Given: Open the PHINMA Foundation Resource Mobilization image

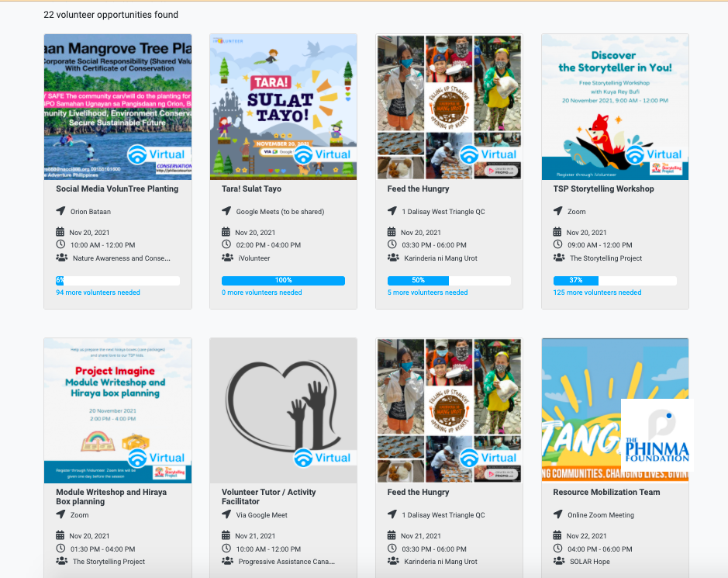Looking at the screenshot, I should pyautogui.click(x=615, y=410).
